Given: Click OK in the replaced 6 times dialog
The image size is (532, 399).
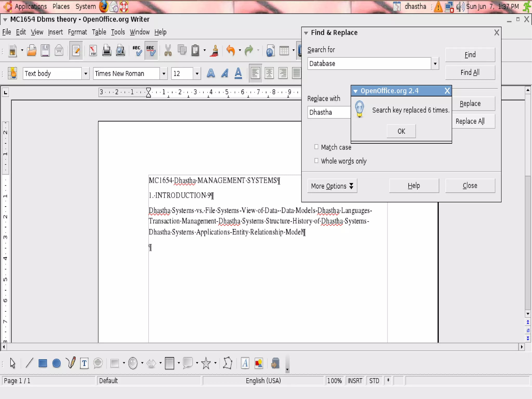Looking at the screenshot, I should tap(401, 131).
